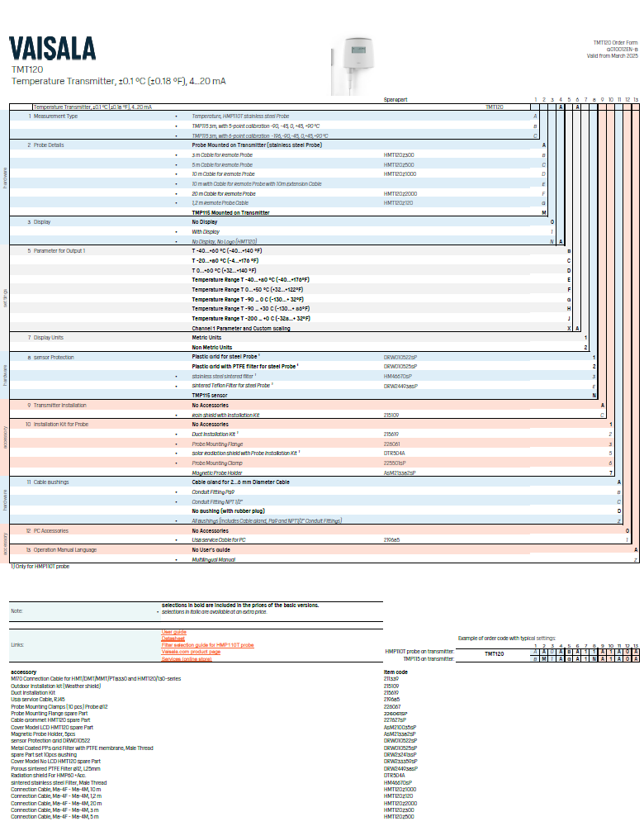Click 'Probe Mounted on Transmitter (stainless steel Probe)' option
Image resolution: width=644 pixels, height=831 pixels.
(257, 145)
